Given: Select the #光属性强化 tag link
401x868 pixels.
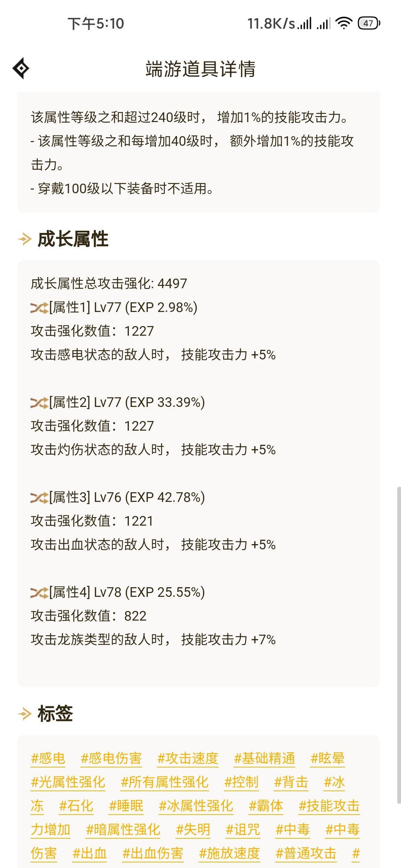Looking at the screenshot, I should click(x=68, y=782).
